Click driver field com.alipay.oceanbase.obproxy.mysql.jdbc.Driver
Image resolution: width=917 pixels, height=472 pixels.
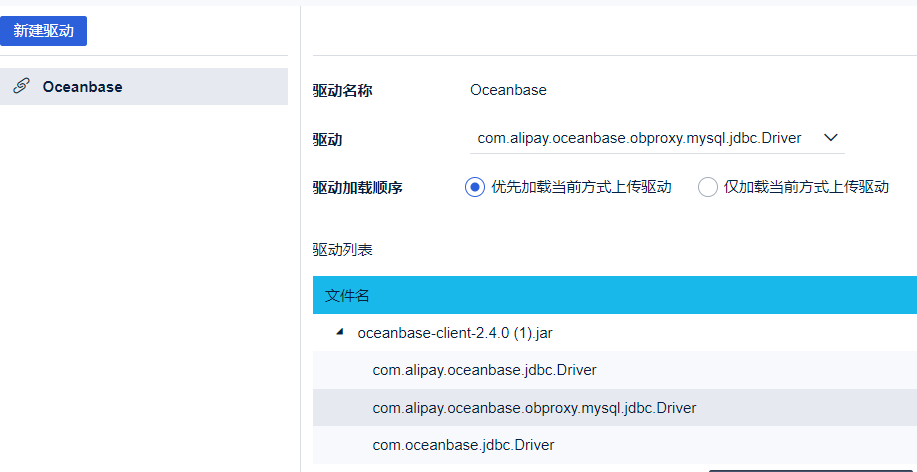tap(657, 138)
